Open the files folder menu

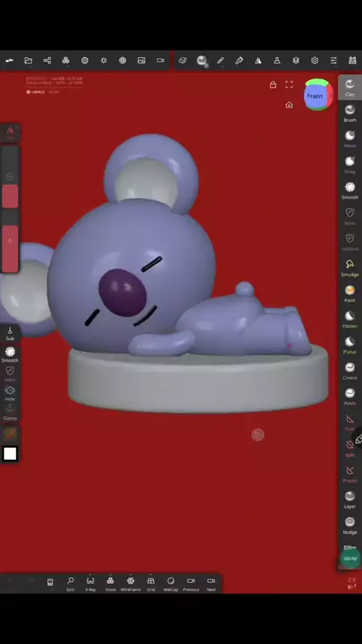point(29,60)
